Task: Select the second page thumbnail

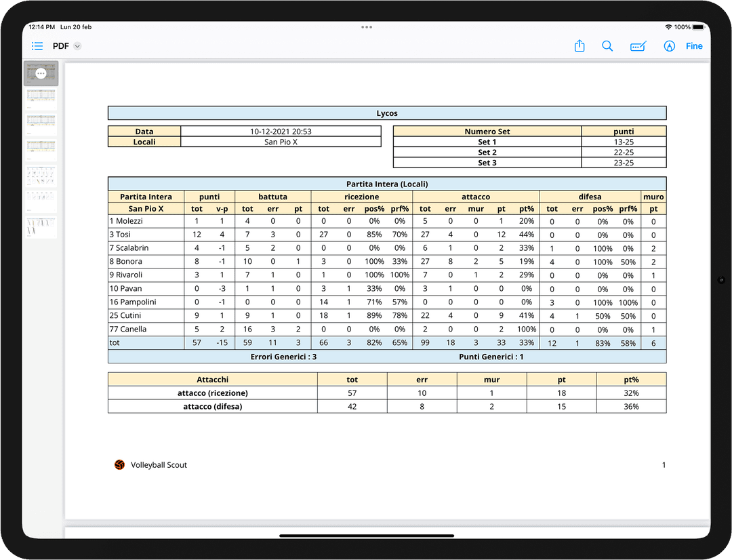Action: point(41,98)
